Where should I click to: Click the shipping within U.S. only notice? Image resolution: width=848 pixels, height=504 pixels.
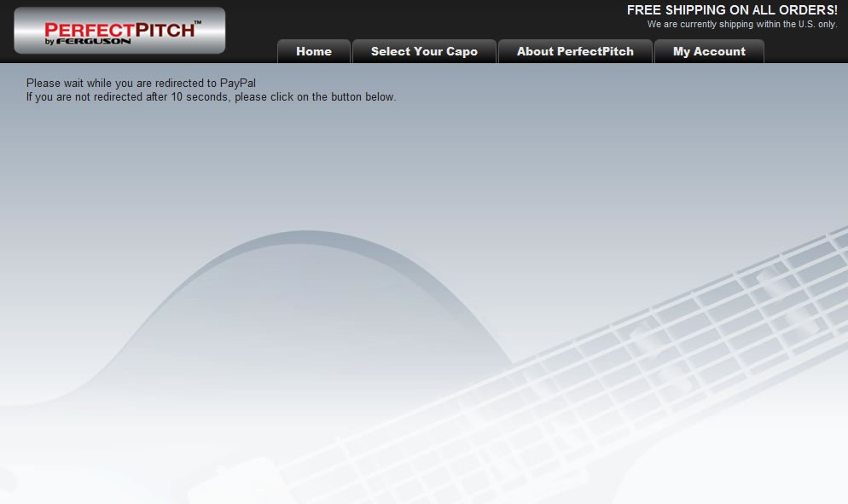tap(742, 25)
